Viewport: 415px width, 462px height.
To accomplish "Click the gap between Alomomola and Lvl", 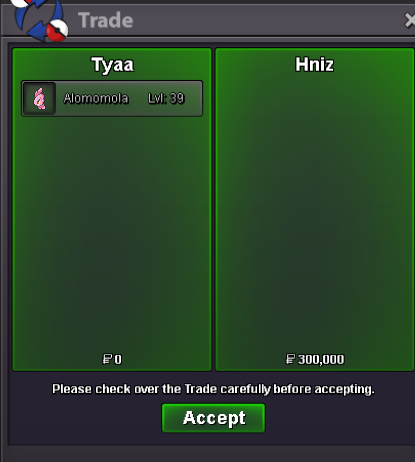I will click(x=138, y=98).
